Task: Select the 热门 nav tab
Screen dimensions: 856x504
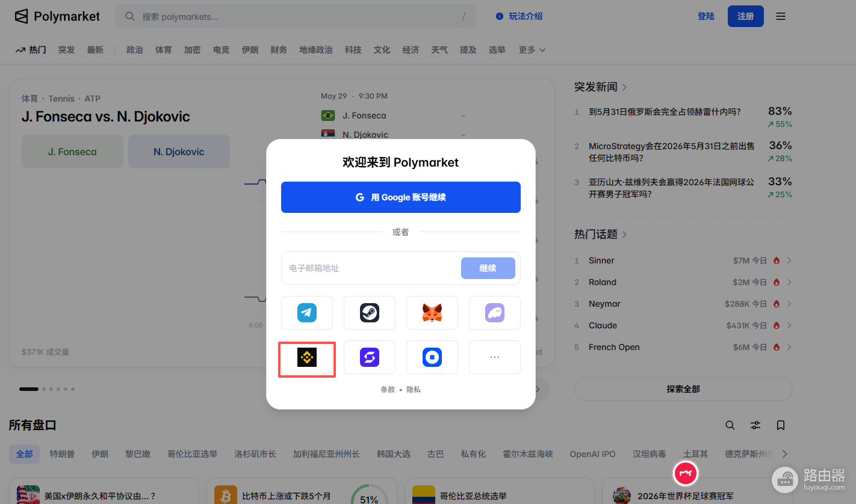Action: (x=31, y=50)
